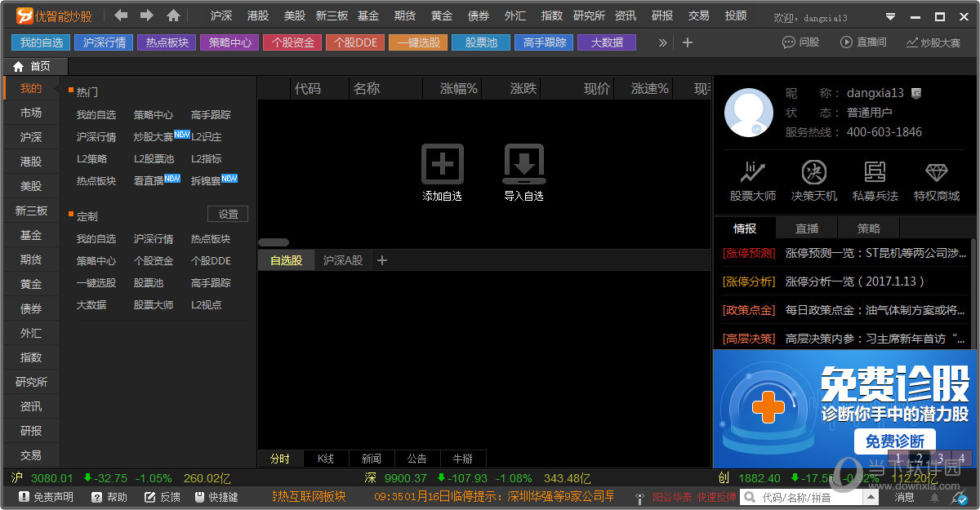Switch to the 策略 news tab

(869, 228)
